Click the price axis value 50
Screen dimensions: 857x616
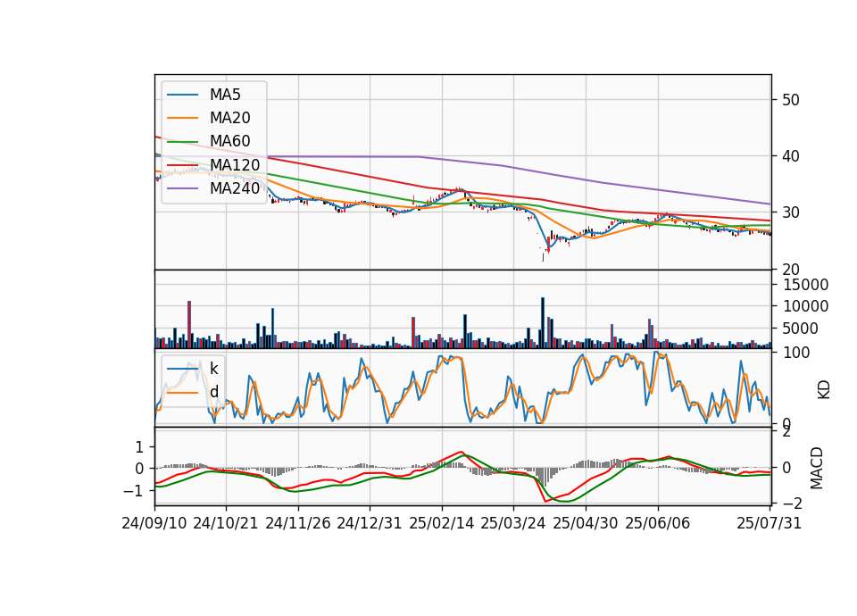click(x=791, y=100)
